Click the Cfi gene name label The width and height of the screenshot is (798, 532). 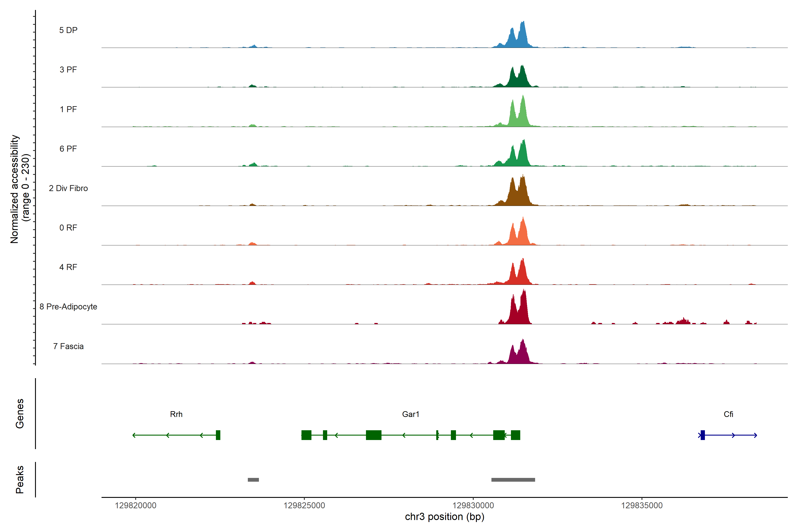(x=728, y=414)
